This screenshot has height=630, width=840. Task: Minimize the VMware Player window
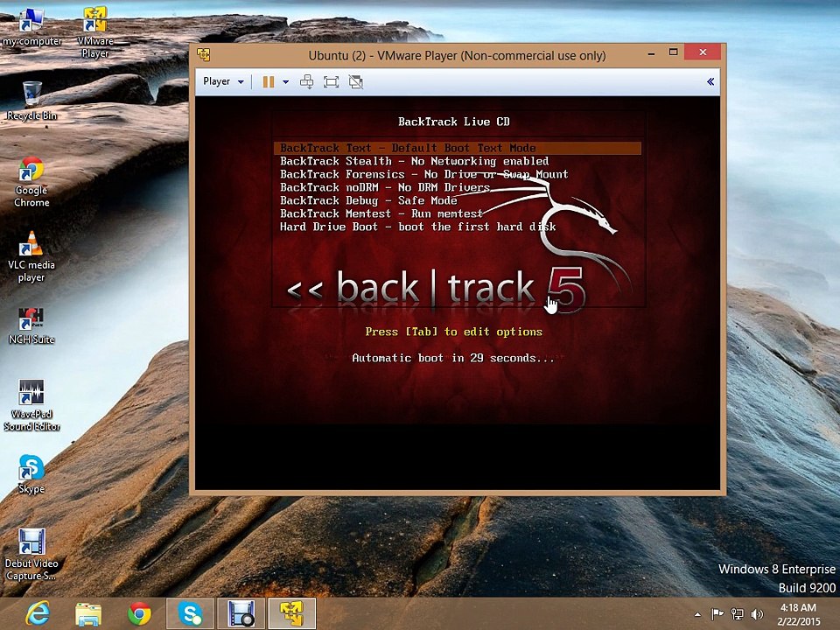651,53
